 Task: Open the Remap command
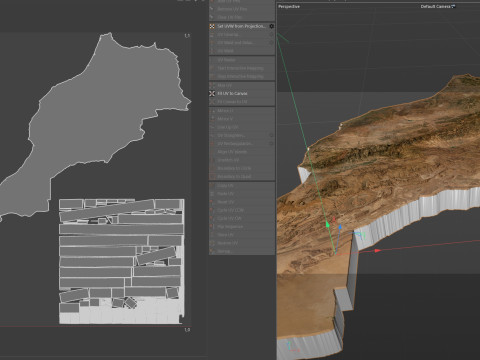point(242,251)
